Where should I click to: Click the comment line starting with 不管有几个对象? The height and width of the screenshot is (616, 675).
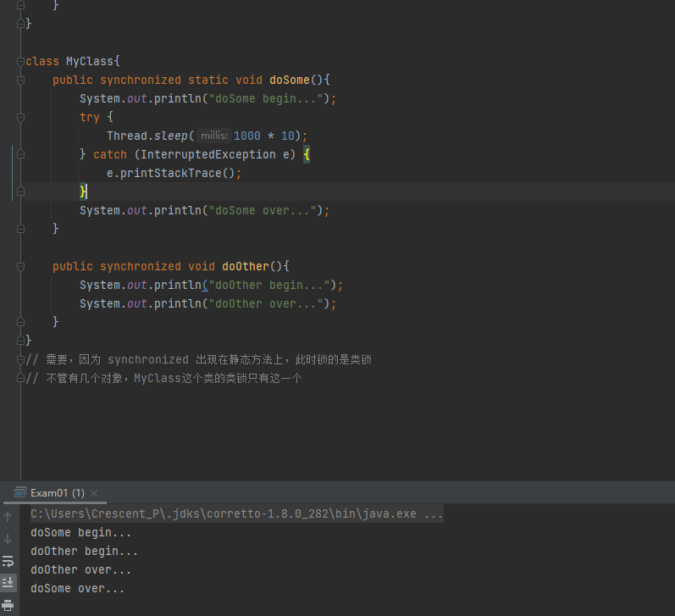click(163, 378)
